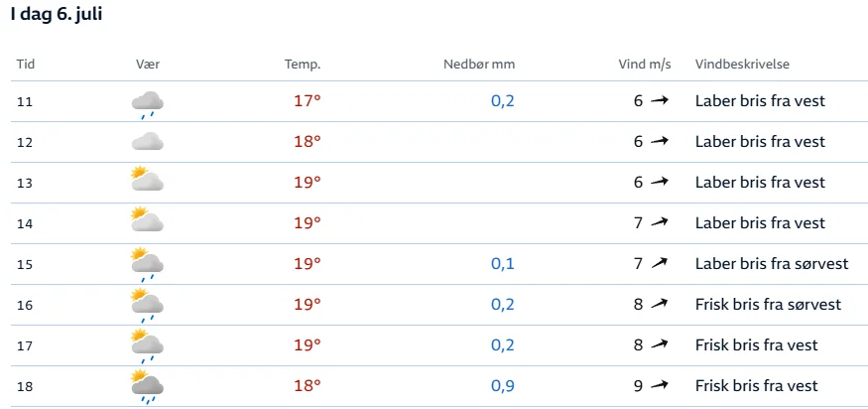Image resolution: width=868 pixels, height=409 pixels.
Task: Click the 17° temperature at hour 11
Action: [x=308, y=101]
